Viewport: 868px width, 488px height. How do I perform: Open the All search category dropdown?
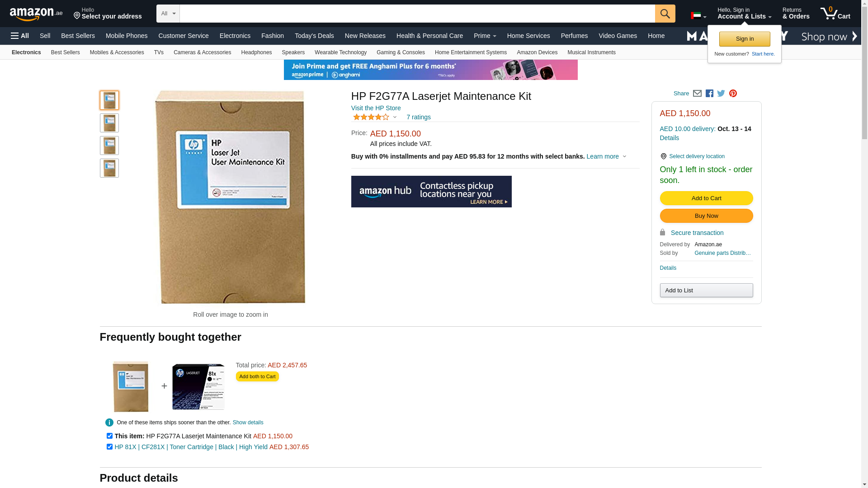tap(168, 14)
